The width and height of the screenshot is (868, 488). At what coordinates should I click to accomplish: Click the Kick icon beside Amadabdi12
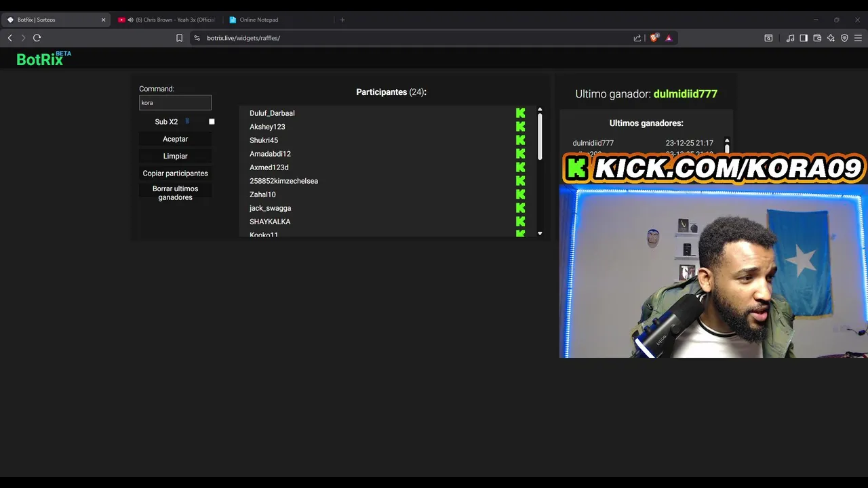click(x=520, y=154)
